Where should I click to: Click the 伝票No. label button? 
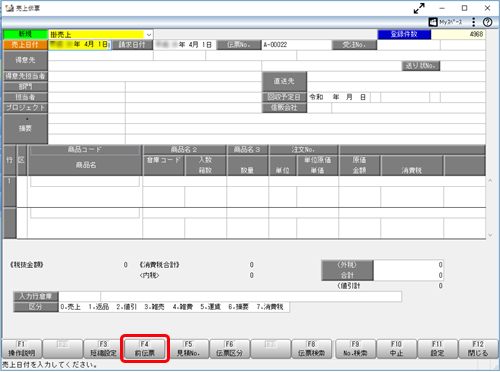[x=239, y=45]
